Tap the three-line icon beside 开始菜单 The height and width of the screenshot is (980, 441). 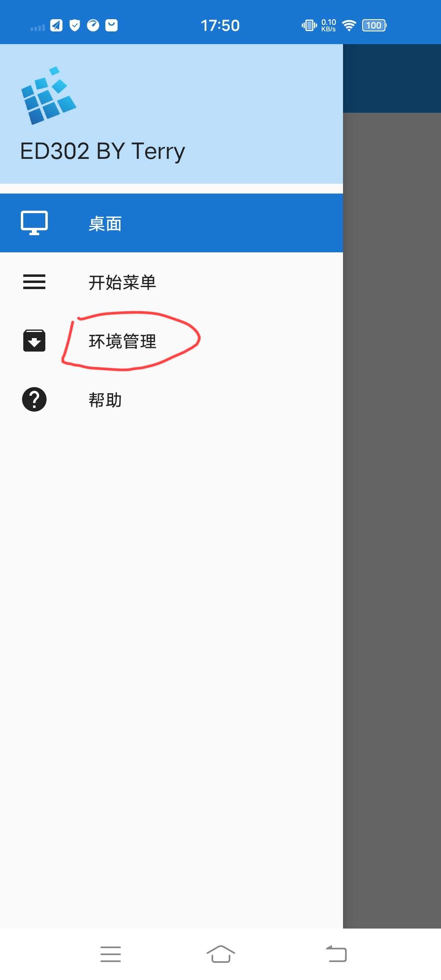(34, 282)
